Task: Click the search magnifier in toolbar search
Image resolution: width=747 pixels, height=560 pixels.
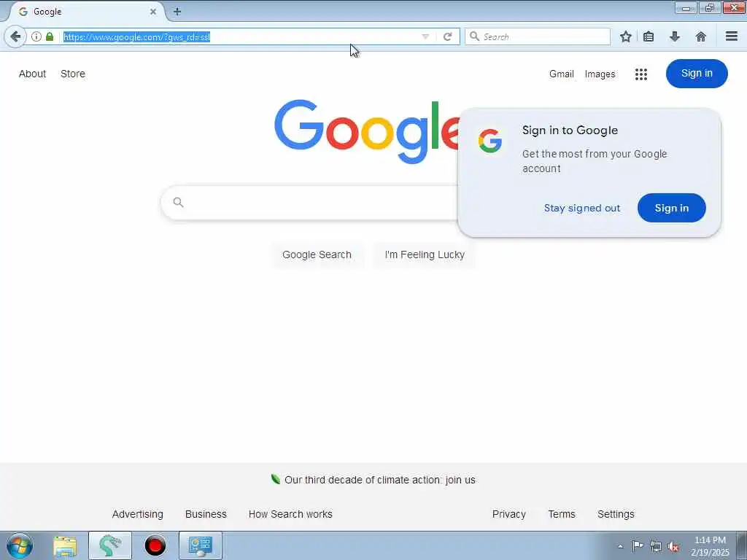Action: click(x=474, y=36)
